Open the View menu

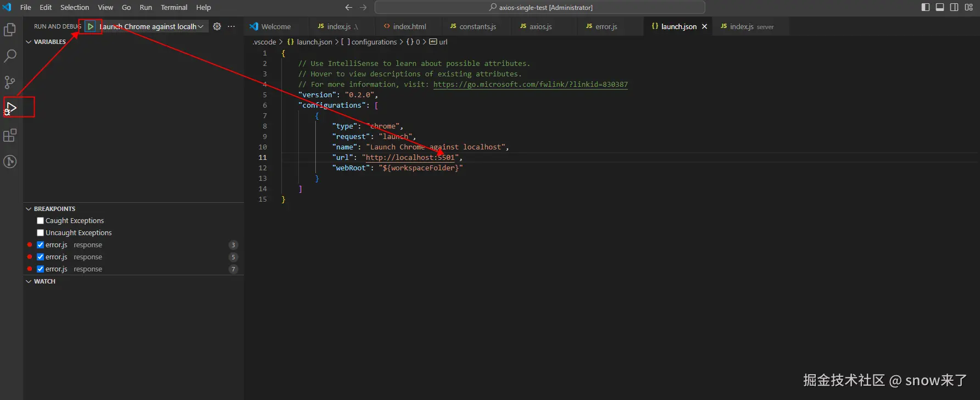105,7
